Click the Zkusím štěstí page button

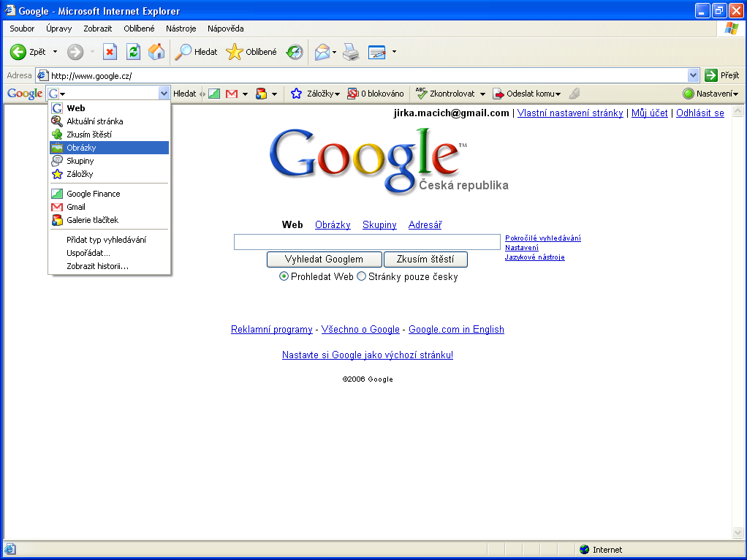point(425,260)
